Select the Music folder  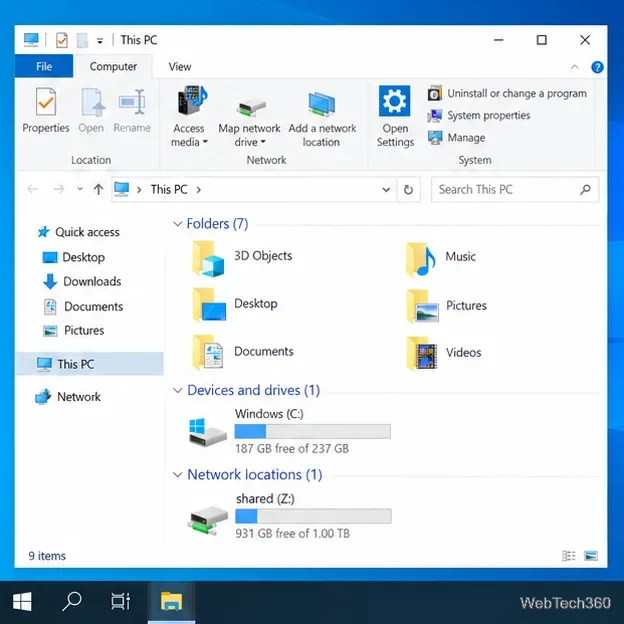coord(441,258)
